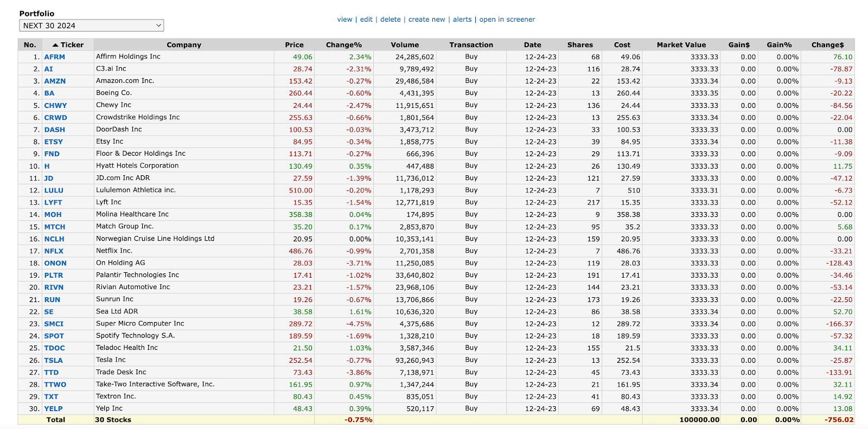This screenshot has height=429, width=868.
Task: Click the view portfolio link
Action: [x=344, y=20]
